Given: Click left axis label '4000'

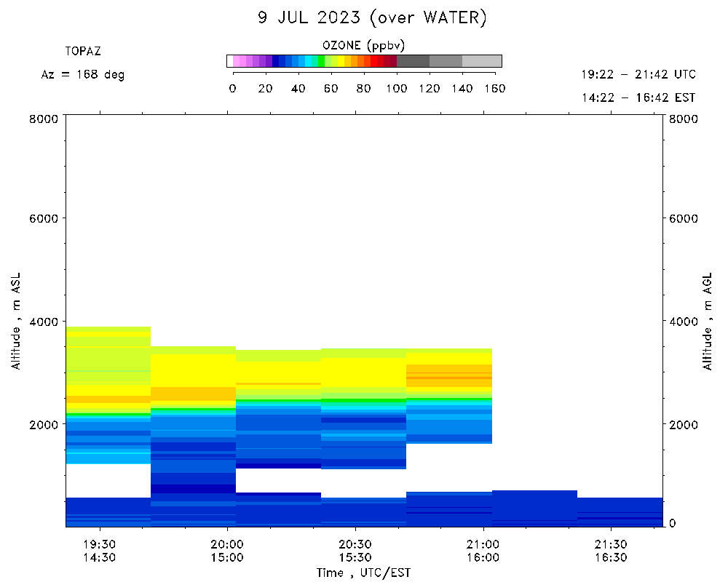Looking at the screenshot, I should point(44,322).
